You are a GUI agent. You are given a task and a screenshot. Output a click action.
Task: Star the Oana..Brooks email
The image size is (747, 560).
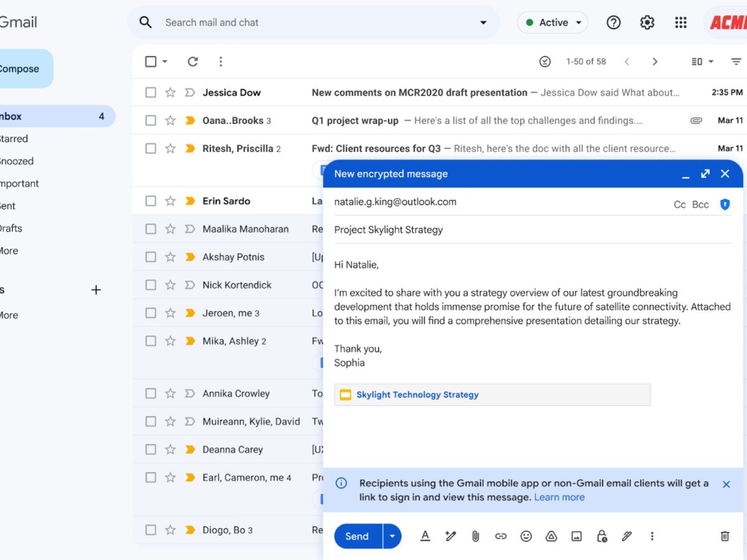click(x=170, y=121)
